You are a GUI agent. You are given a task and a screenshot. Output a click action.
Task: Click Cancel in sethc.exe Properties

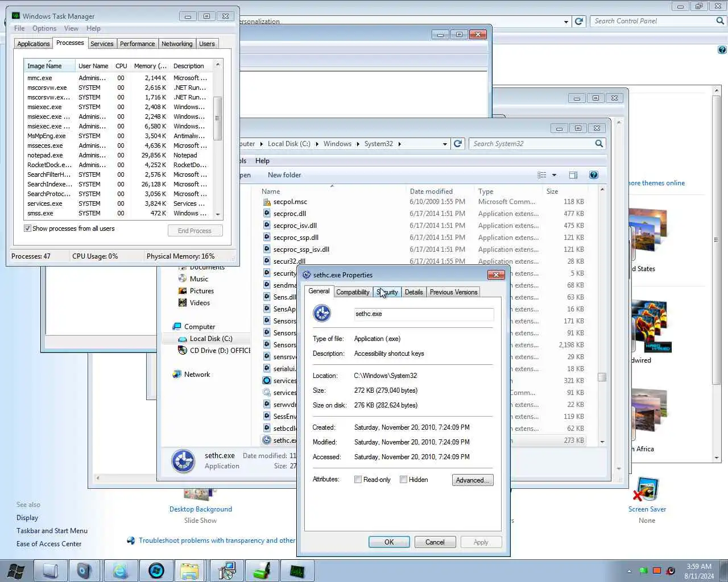[435, 542]
